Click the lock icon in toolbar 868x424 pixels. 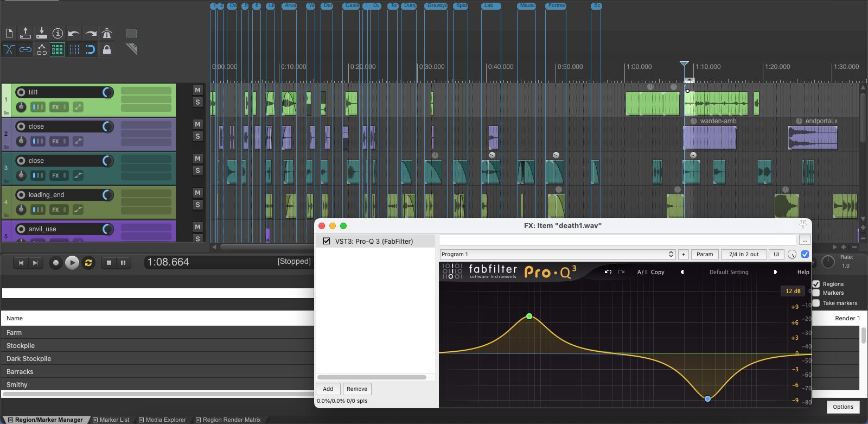(107, 50)
